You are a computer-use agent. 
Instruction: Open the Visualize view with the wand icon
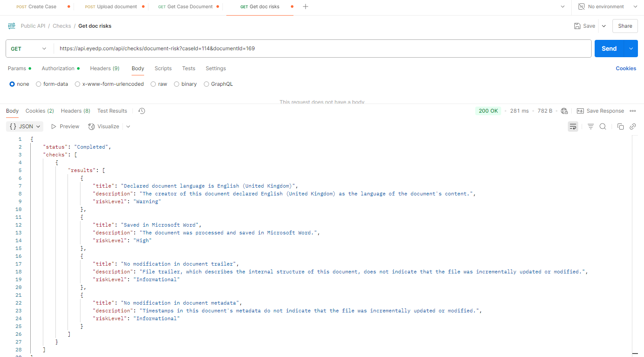coord(104,126)
